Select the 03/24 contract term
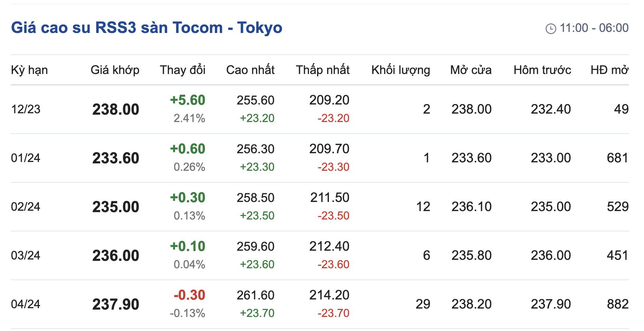The width and height of the screenshot is (644, 331). pyautogui.click(x=26, y=255)
